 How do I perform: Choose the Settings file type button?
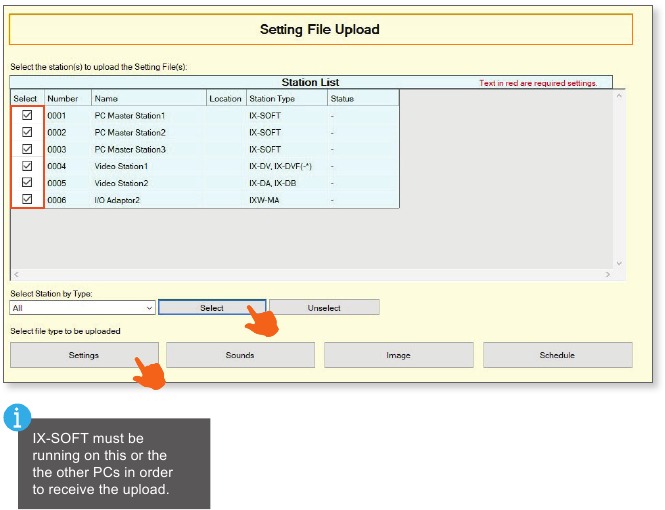(x=84, y=355)
